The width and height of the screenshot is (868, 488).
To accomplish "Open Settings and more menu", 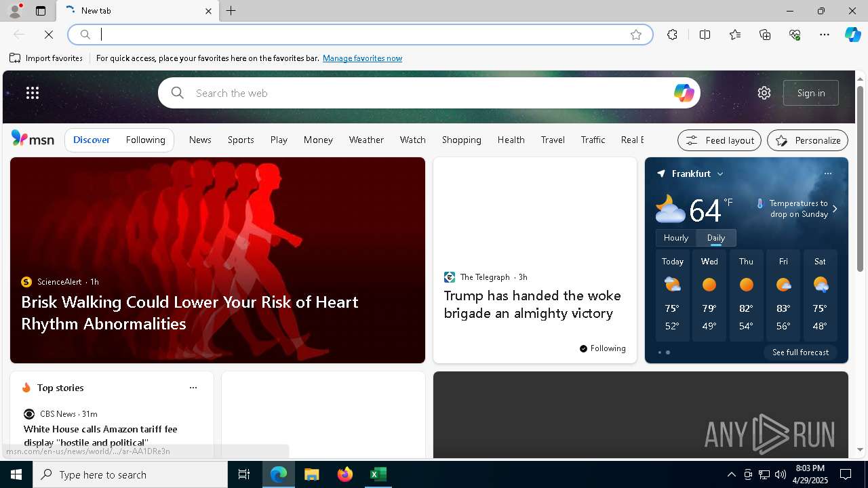I will tap(825, 35).
